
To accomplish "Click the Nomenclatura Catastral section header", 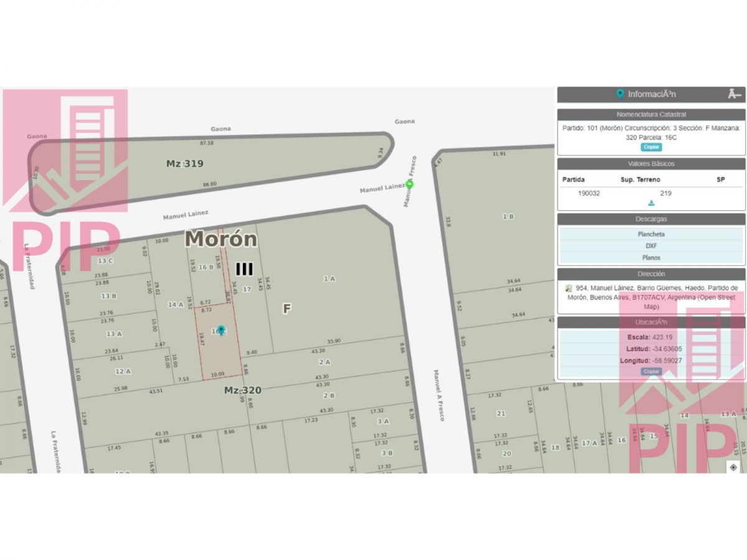I will click(x=651, y=114).
